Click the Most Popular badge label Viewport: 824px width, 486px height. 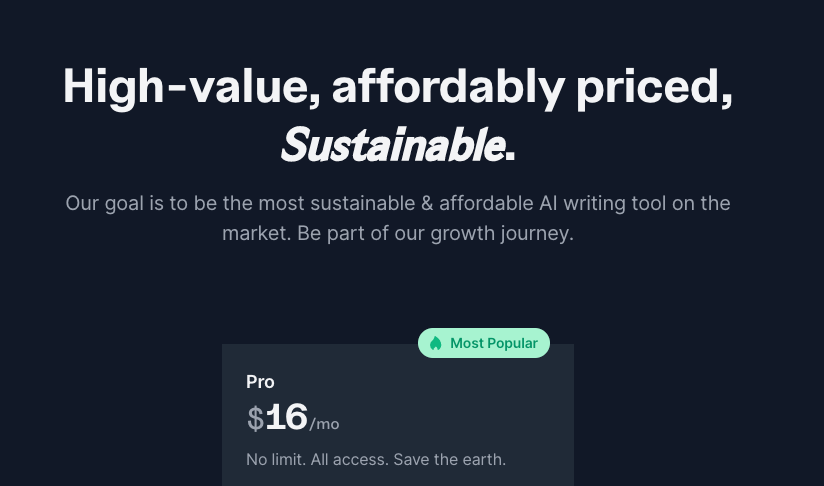click(x=494, y=343)
